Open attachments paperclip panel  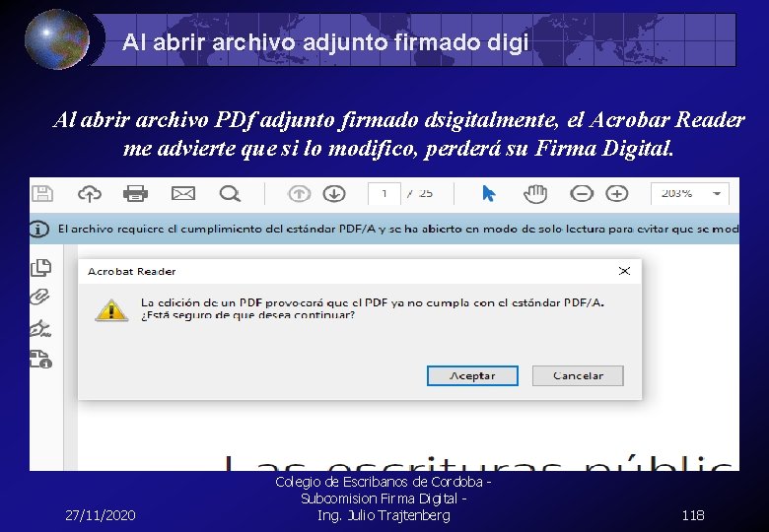39,297
